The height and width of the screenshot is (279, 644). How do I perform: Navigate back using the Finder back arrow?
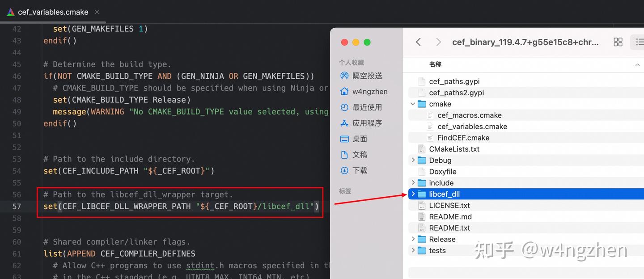(418, 42)
